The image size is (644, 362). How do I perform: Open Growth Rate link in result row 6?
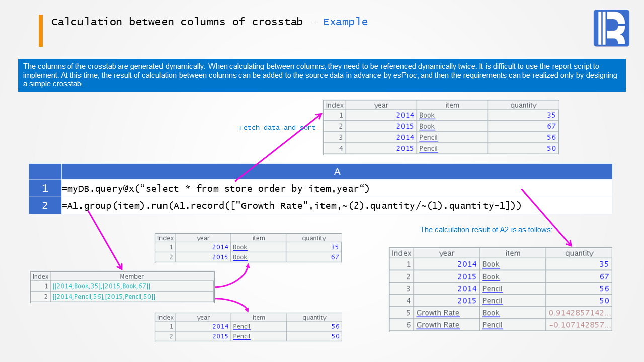click(x=438, y=325)
